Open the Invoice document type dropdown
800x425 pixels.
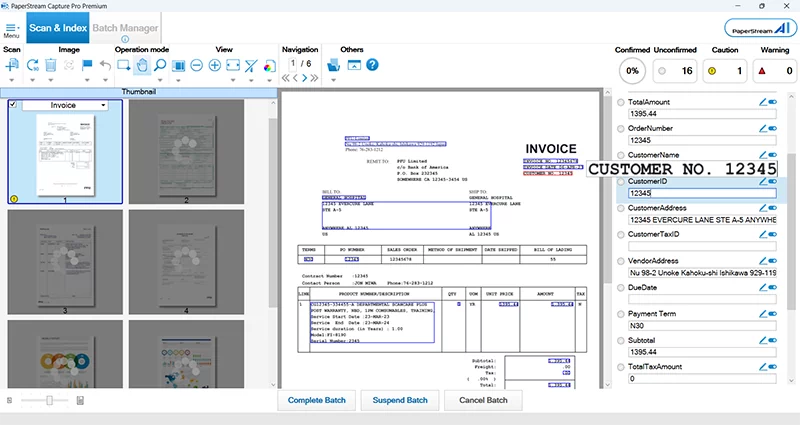pyautogui.click(x=103, y=105)
